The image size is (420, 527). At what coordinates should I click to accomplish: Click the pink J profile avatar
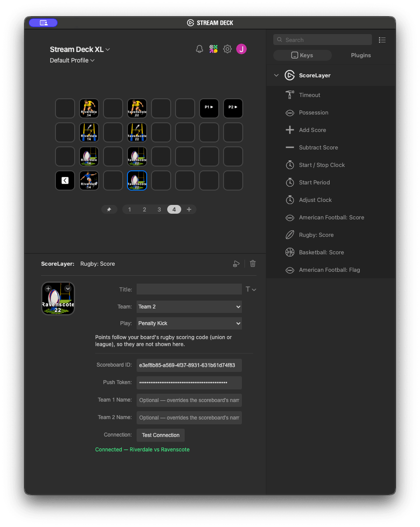coord(241,49)
